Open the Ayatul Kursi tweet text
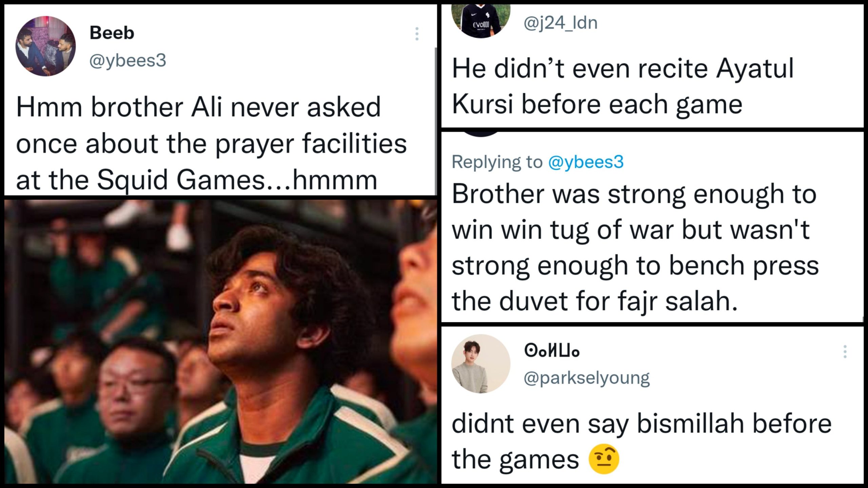The image size is (868, 488). (x=623, y=86)
